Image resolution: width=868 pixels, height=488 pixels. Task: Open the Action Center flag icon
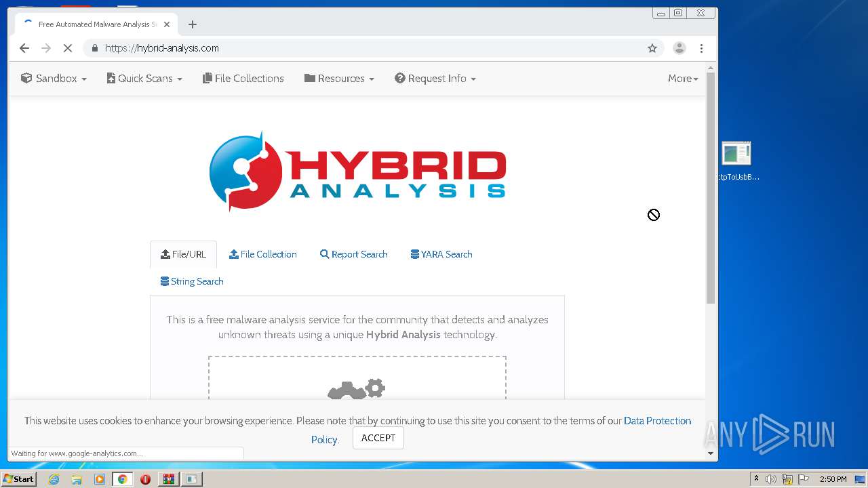point(804,479)
